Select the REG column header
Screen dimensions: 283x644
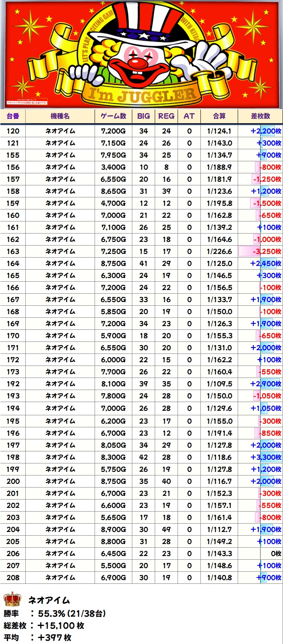(x=166, y=116)
